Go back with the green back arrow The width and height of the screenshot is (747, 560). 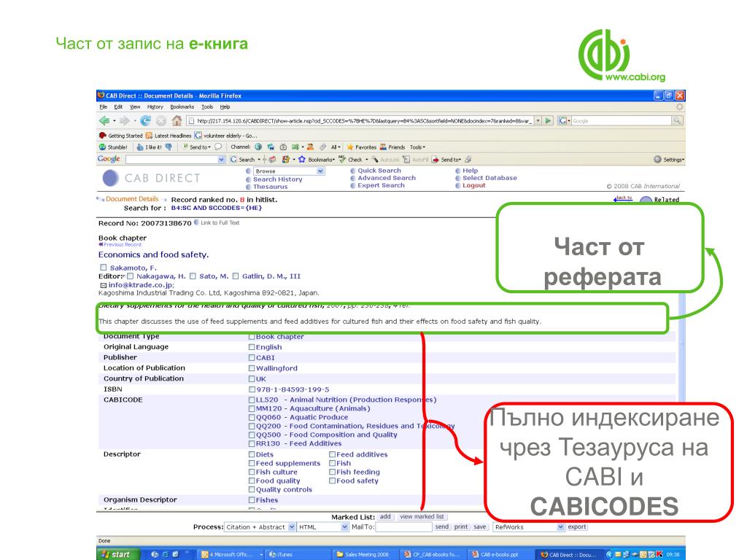(x=104, y=121)
